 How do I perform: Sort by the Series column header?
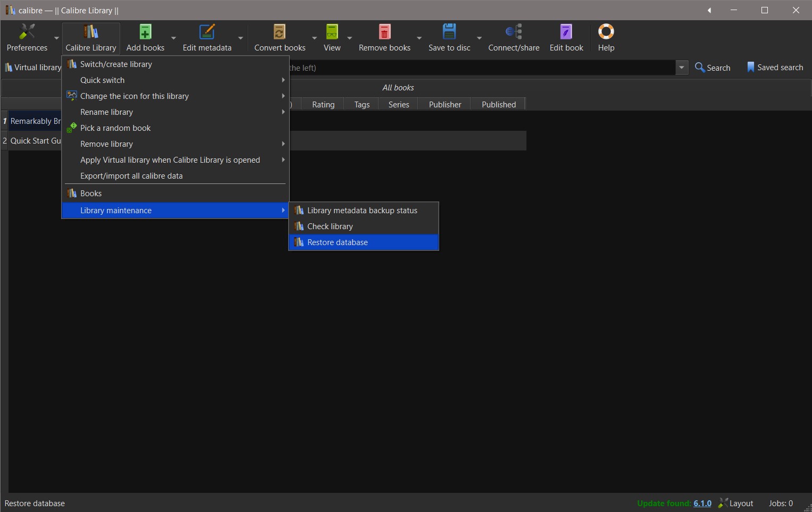click(399, 105)
